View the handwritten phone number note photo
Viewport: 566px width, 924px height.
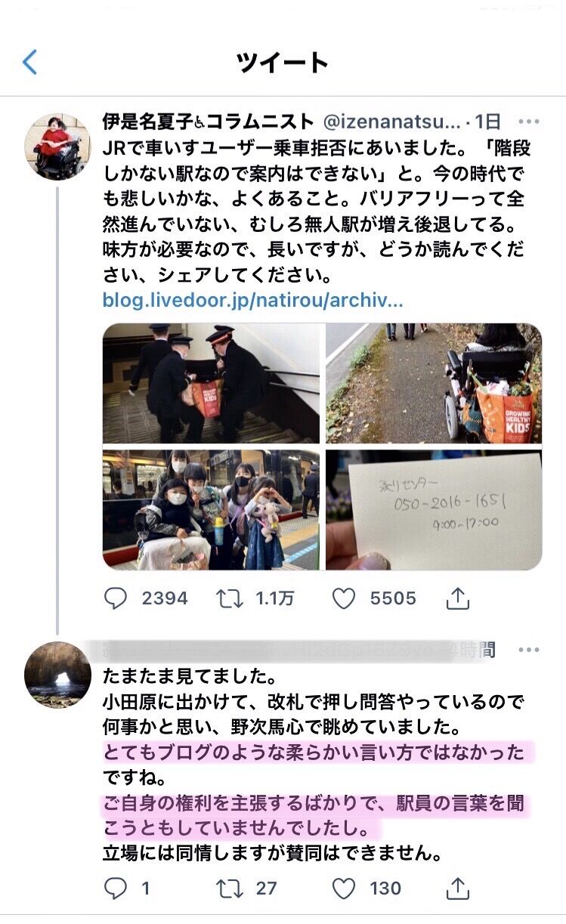434,510
